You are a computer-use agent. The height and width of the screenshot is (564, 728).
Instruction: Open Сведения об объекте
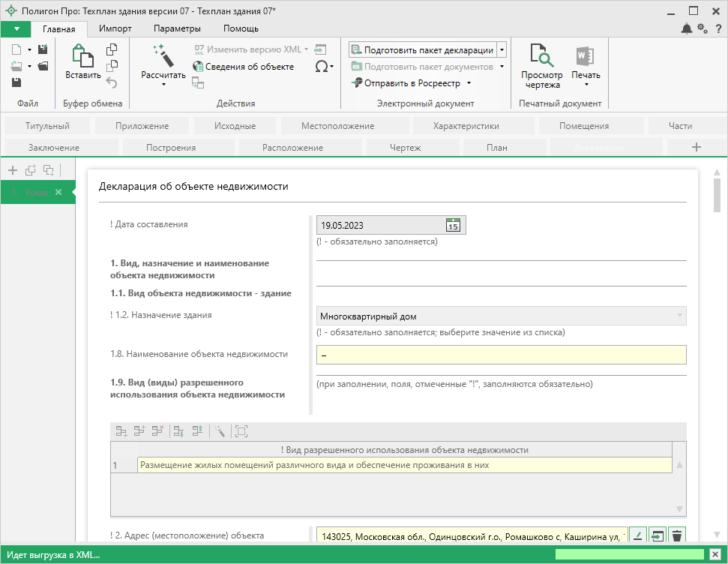coord(243,67)
